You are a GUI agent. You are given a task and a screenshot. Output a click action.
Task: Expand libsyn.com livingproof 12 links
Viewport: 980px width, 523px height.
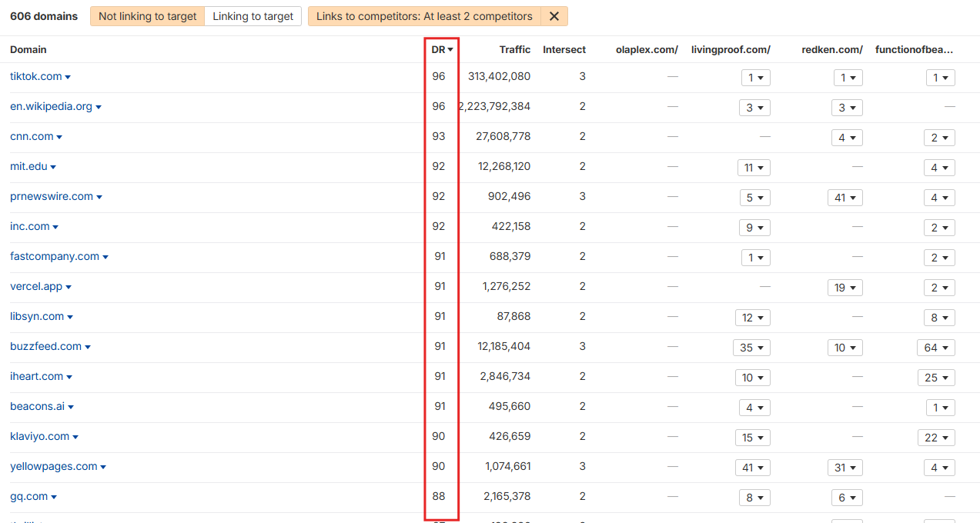[x=753, y=318]
